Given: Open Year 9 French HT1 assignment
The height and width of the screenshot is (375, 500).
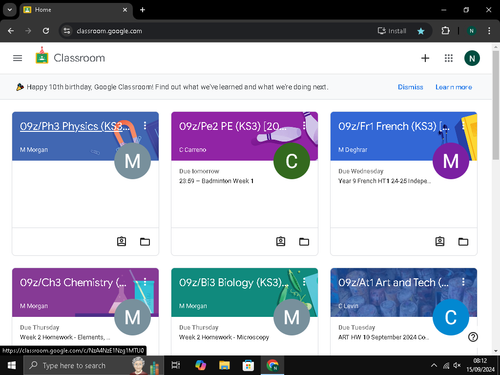Looking at the screenshot, I should click(385, 181).
